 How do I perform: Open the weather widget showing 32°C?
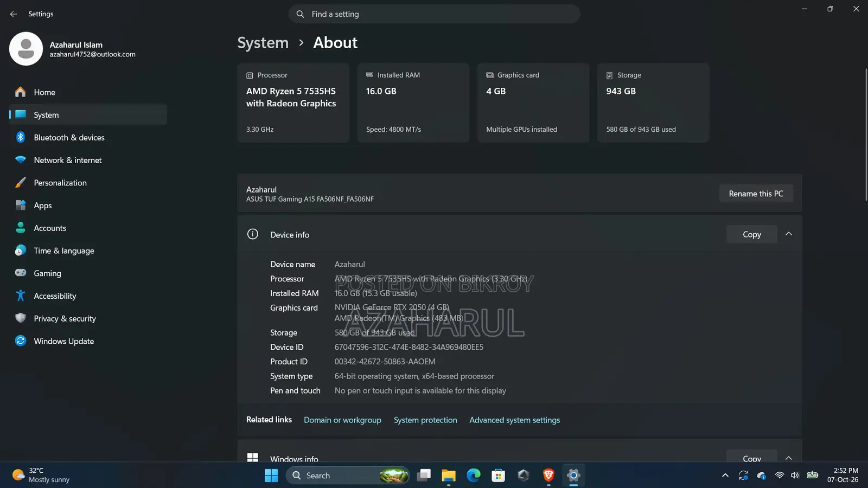(41, 476)
